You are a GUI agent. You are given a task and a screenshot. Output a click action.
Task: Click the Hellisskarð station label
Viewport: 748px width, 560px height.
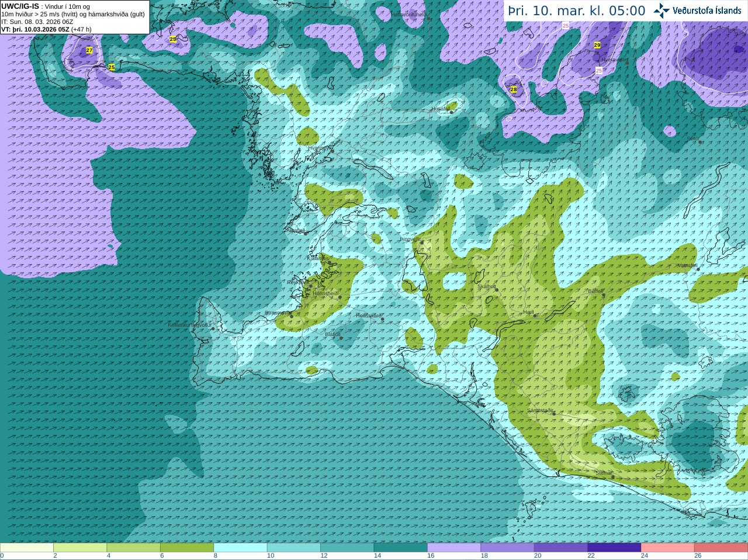[369, 316]
